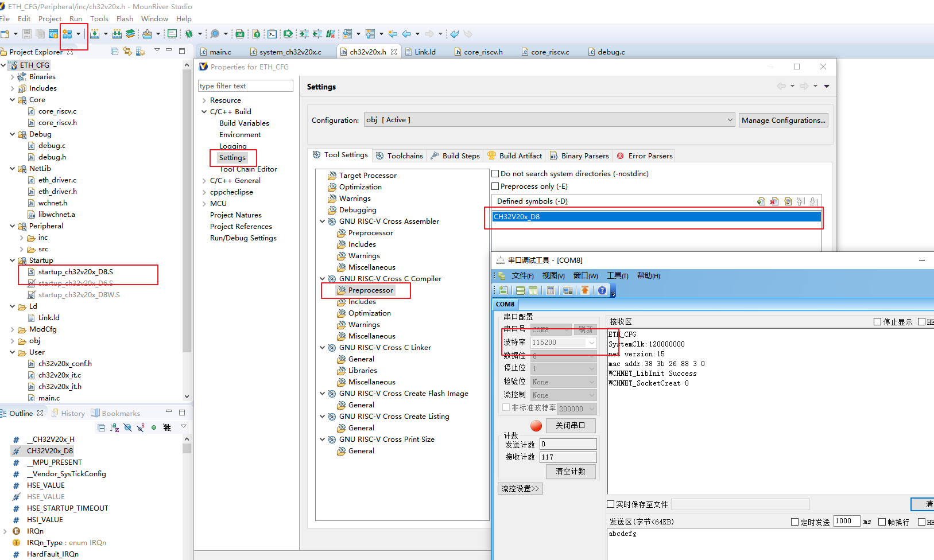Enable 停止显示 checkbox in serial tool

tap(877, 322)
